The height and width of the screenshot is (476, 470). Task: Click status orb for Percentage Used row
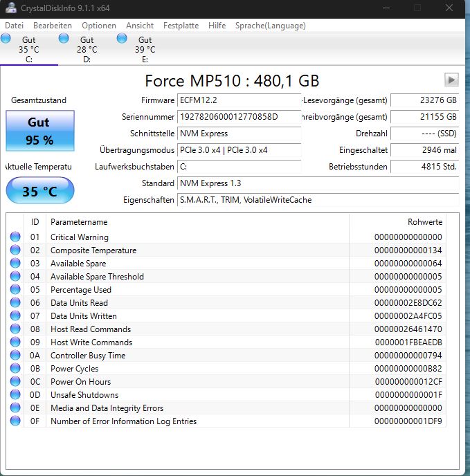[x=15, y=289]
